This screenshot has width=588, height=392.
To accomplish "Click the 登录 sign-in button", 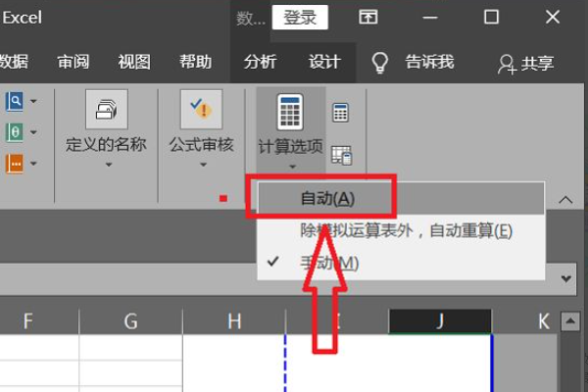I will coord(300,18).
